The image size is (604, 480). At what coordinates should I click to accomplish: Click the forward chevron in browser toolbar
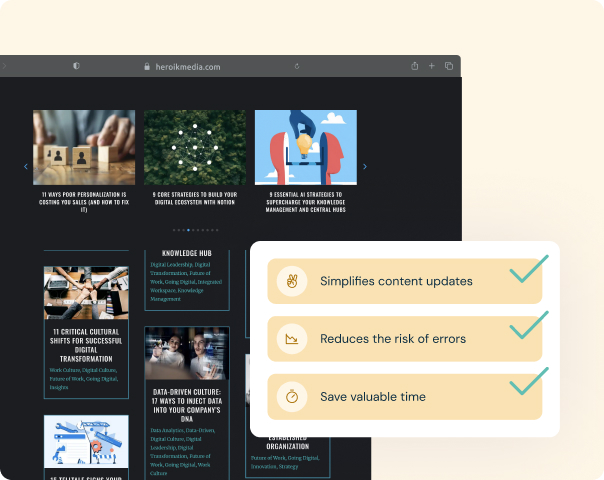(x=4, y=66)
